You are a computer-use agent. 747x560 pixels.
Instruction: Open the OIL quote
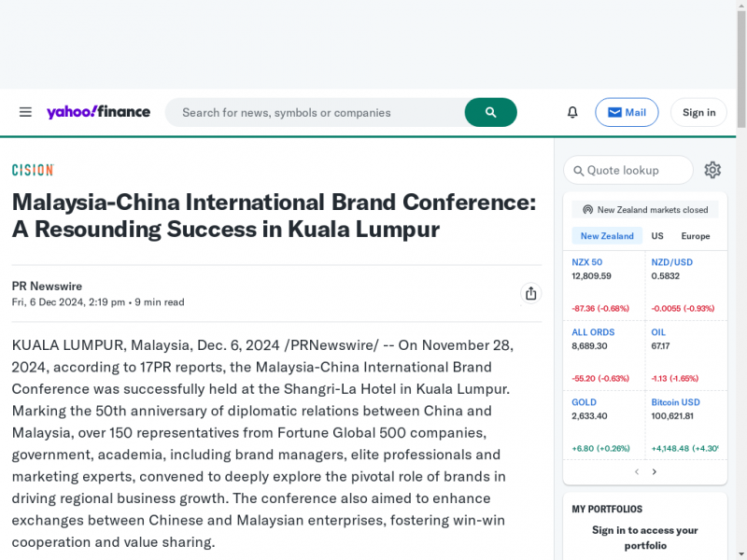[658, 332]
